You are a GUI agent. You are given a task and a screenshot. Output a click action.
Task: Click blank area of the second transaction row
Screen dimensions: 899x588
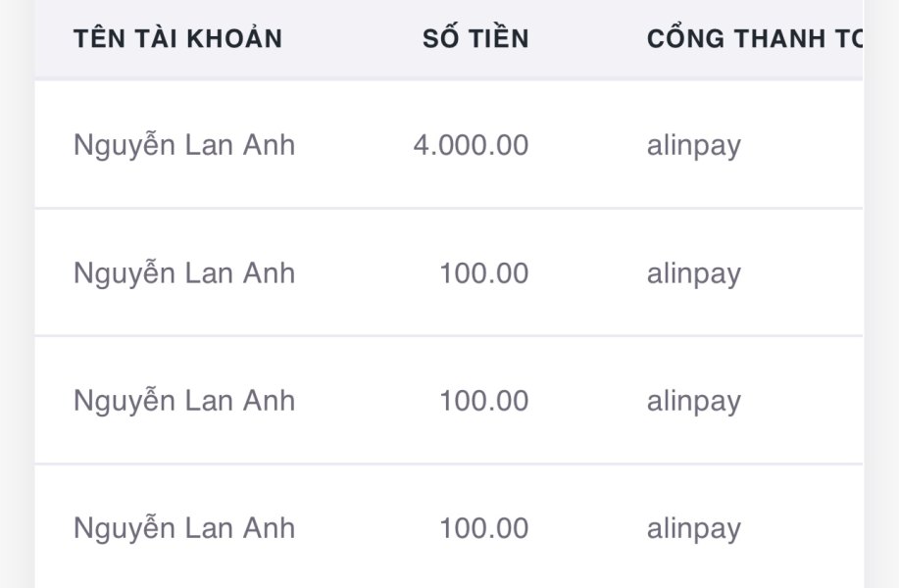point(803,272)
